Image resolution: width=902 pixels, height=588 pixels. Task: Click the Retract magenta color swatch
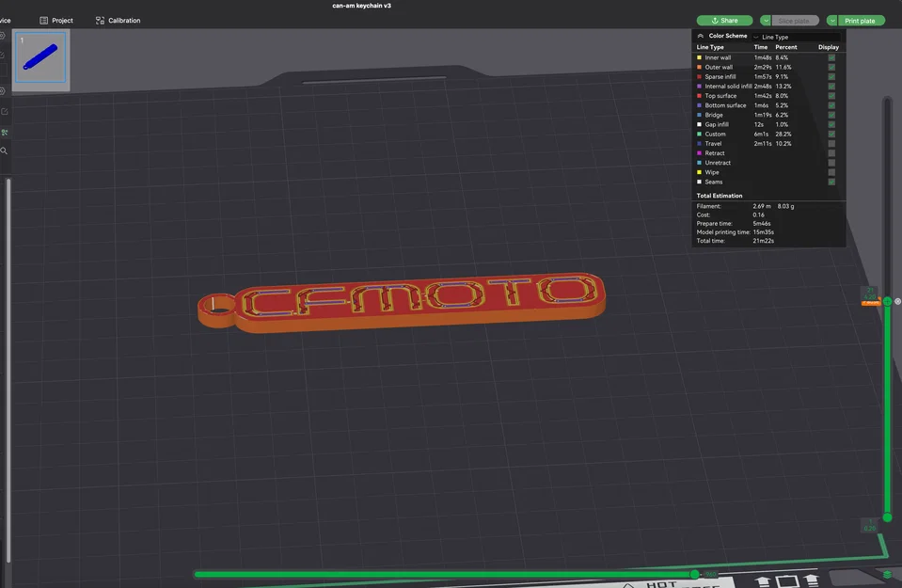click(700, 153)
